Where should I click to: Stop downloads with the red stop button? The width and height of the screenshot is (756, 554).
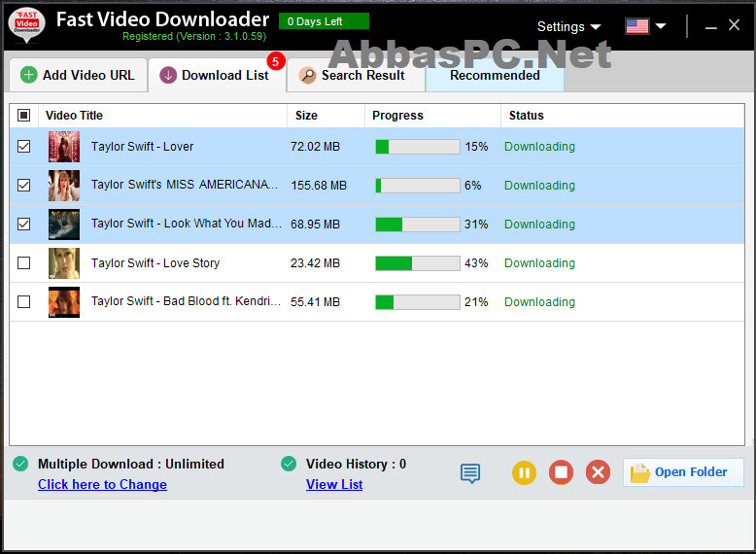tap(561, 472)
